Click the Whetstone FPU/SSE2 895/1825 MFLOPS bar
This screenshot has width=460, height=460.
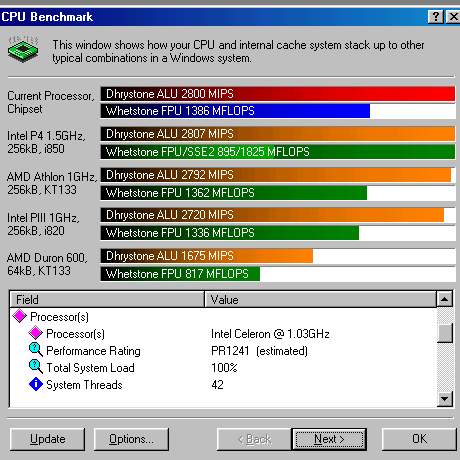coord(278,152)
